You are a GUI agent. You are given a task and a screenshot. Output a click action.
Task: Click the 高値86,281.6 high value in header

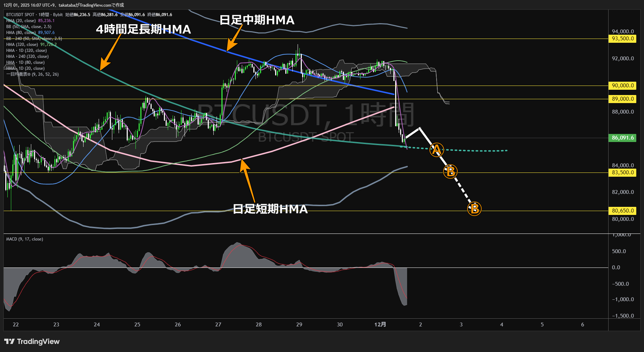(x=105, y=15)
